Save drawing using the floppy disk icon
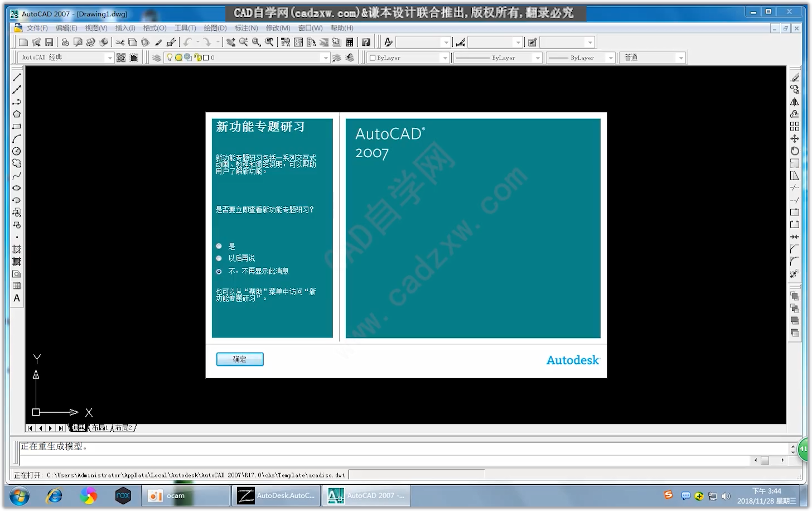This screenshot has width=812, height=511. click(x=49, y=42)
